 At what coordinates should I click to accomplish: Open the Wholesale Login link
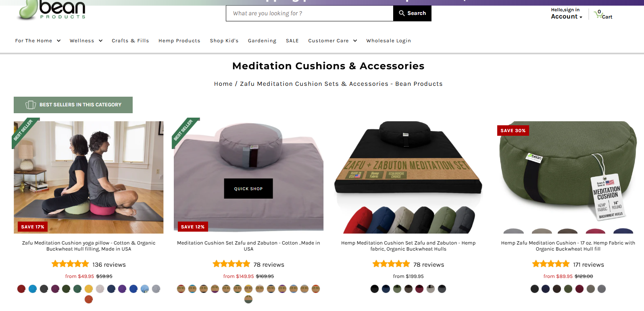pos(389,41)
